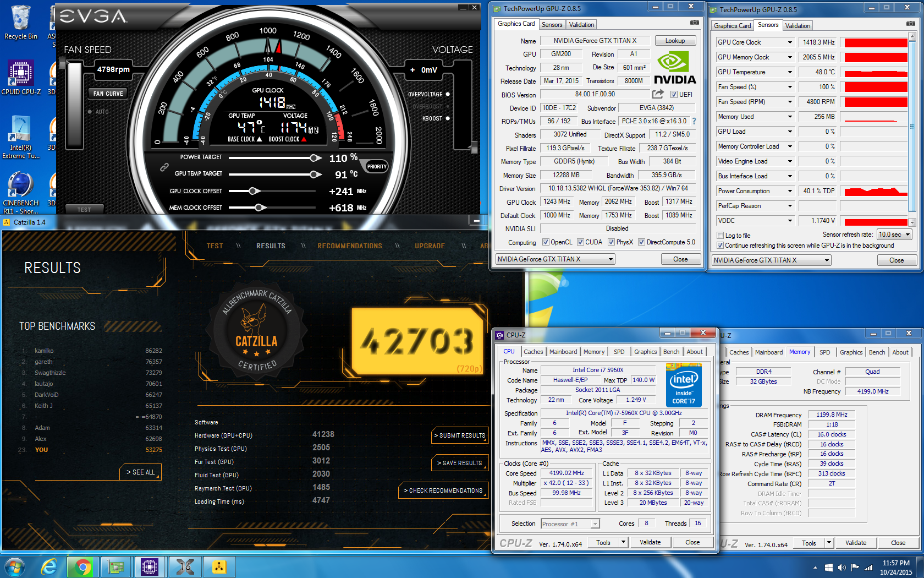Image resolution: width=924 pixels, height=578 pixels.
Task: Switch to Sensors tab in GPU-Z Graphics Card window
Action: [x=552, y=25]
